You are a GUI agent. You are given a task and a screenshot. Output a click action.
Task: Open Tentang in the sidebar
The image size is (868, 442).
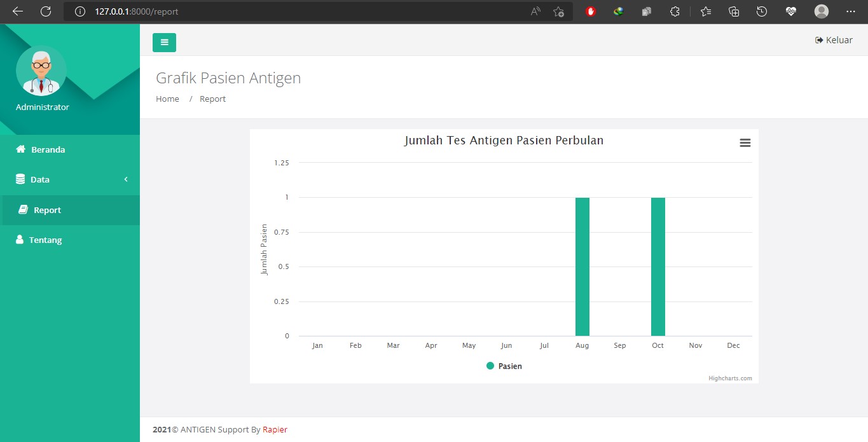click(45, 240)
